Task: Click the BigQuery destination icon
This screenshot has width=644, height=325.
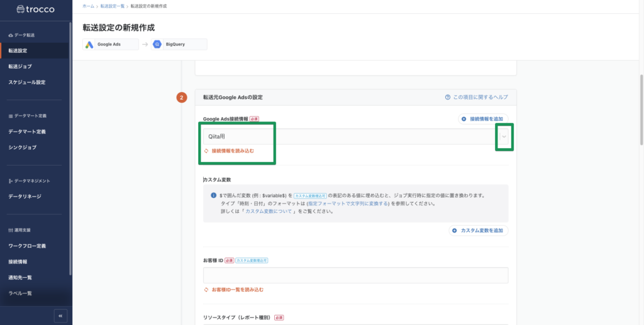Action: click(157, 45)
